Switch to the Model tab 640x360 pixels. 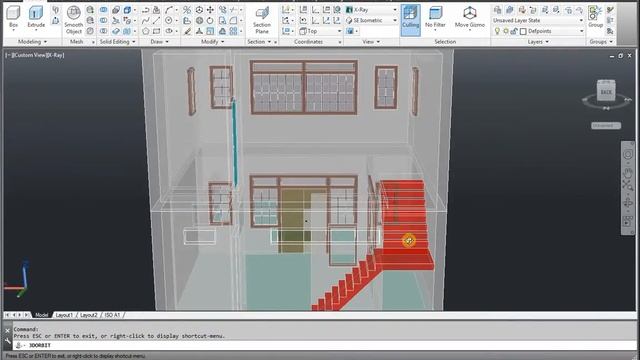tap(42, 315)
